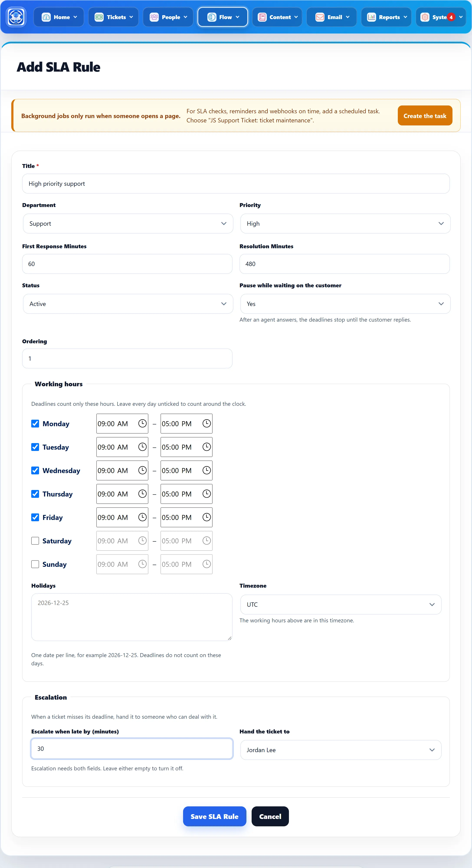472x868 pixels.
Task: Open the Timezone dropdown
Action: coord(341,605)
